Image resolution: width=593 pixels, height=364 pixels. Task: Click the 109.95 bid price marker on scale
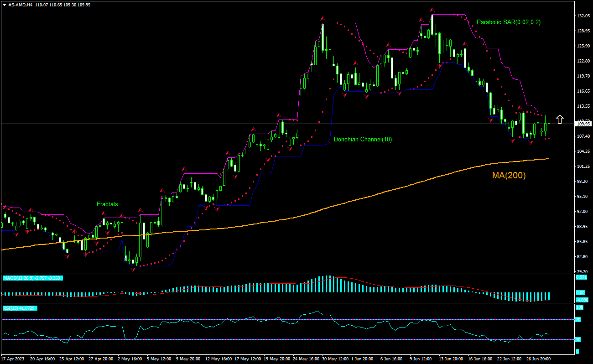[x=583, y=123]
